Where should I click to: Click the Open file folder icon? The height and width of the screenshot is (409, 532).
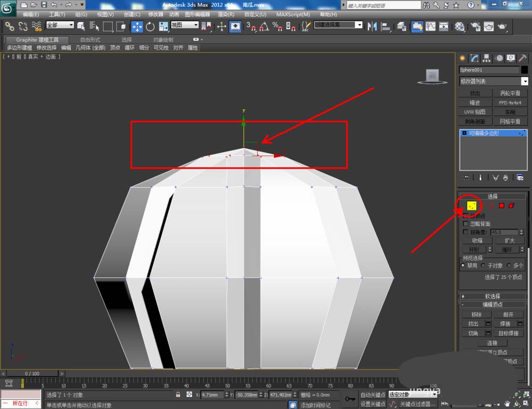(34, 5)
